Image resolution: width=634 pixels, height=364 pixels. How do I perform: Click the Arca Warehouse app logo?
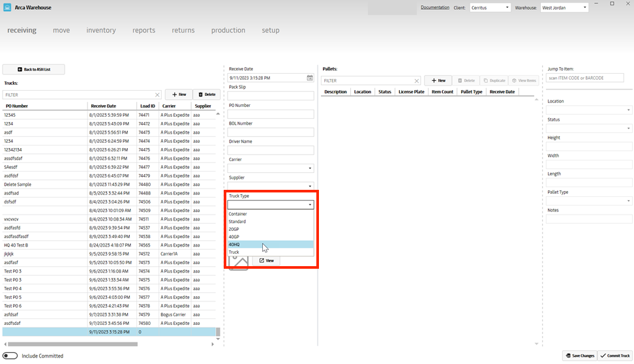click(x=7, y=8)
